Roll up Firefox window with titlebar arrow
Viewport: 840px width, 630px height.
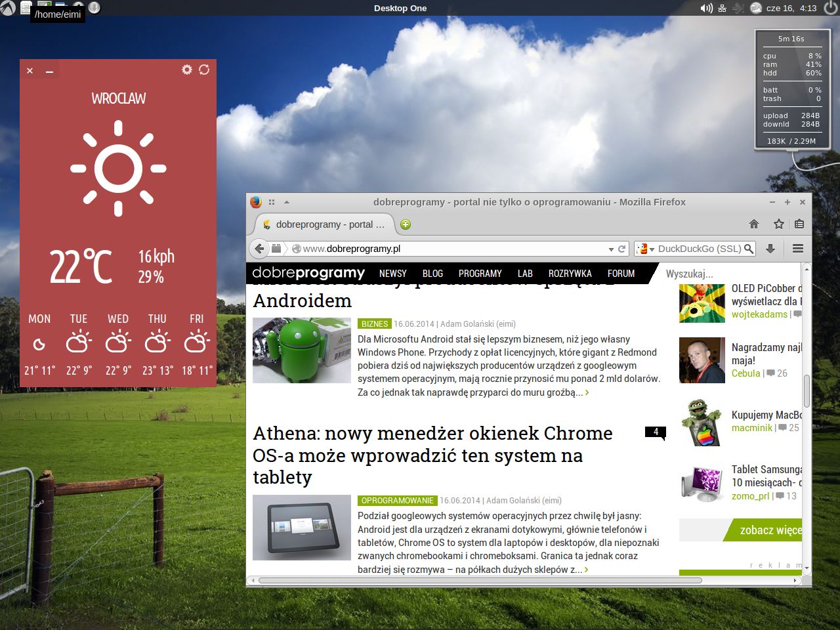[287, 202]
